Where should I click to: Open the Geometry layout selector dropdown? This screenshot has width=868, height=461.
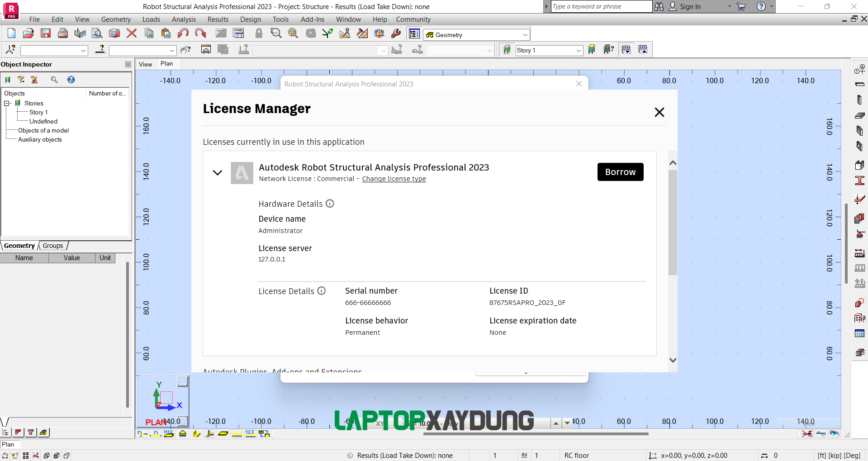coord(476,34)
